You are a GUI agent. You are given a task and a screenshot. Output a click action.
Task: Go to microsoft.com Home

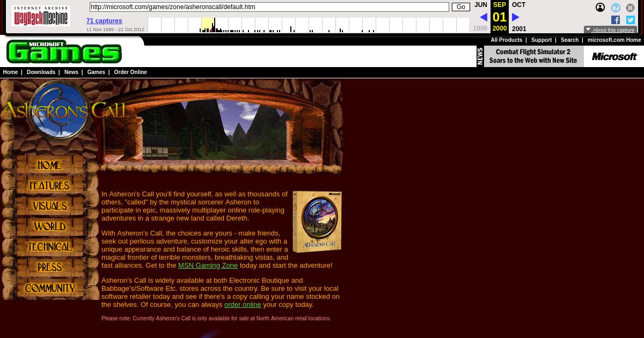614,40
